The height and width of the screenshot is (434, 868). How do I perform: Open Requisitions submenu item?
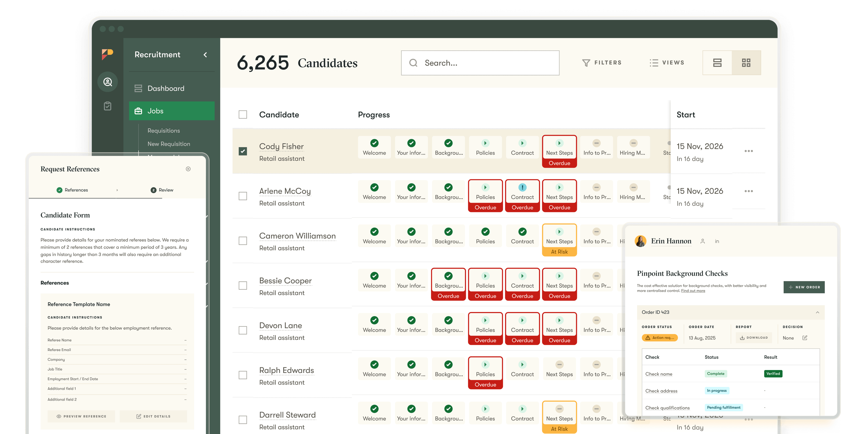click(x=164, y=131)
